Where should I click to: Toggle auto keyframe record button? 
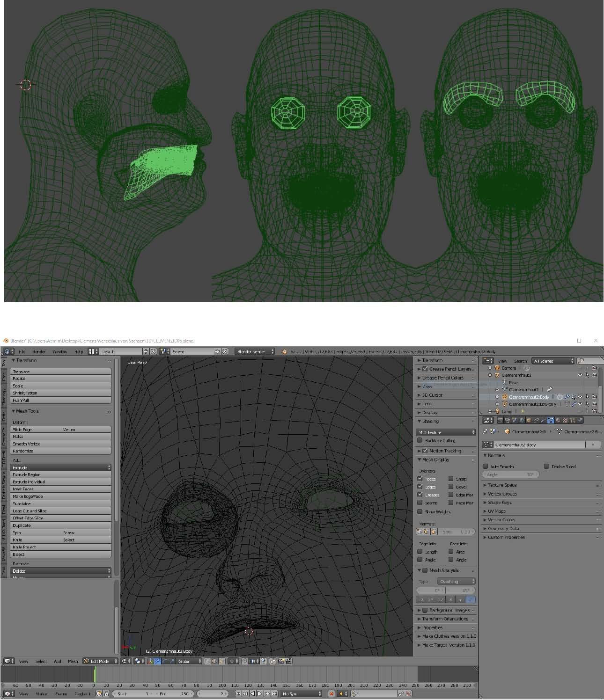[x=331, y=693]
